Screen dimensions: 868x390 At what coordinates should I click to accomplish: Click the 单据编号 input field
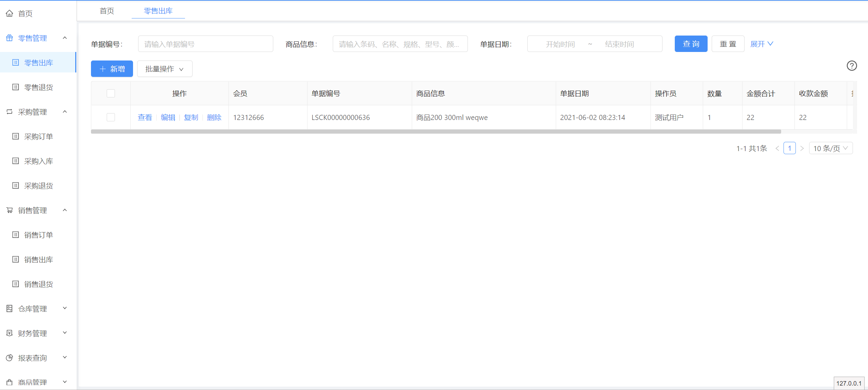[x=205, y=44]
